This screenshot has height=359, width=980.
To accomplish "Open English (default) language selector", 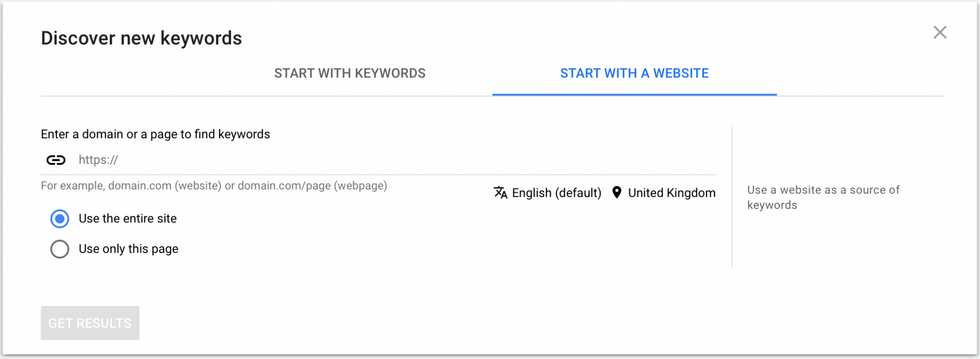I will point(557,193).
